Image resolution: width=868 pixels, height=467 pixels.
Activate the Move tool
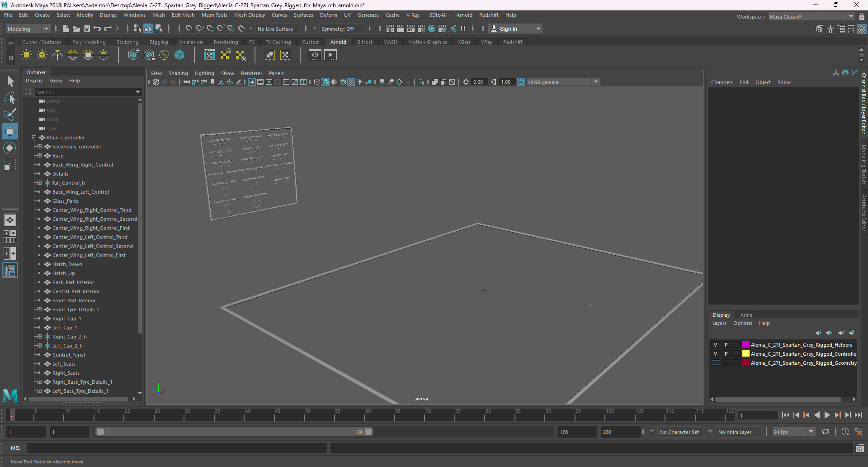10,131
